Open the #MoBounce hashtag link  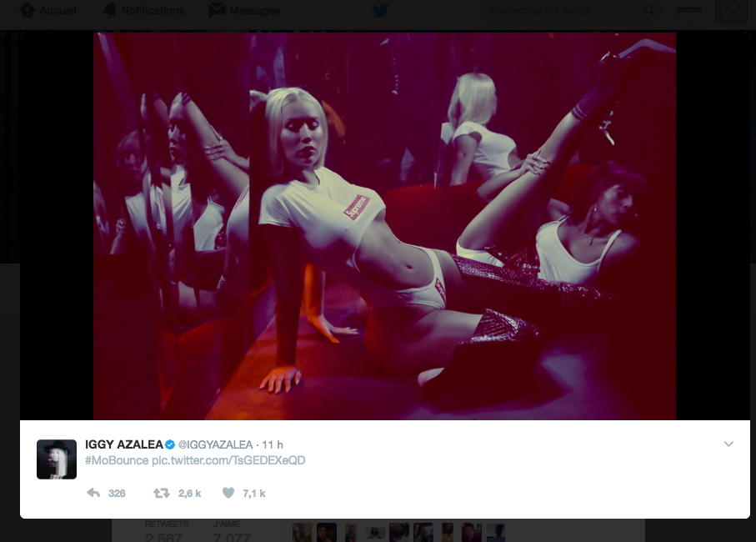pyautogui.click(x=117, y=460)
